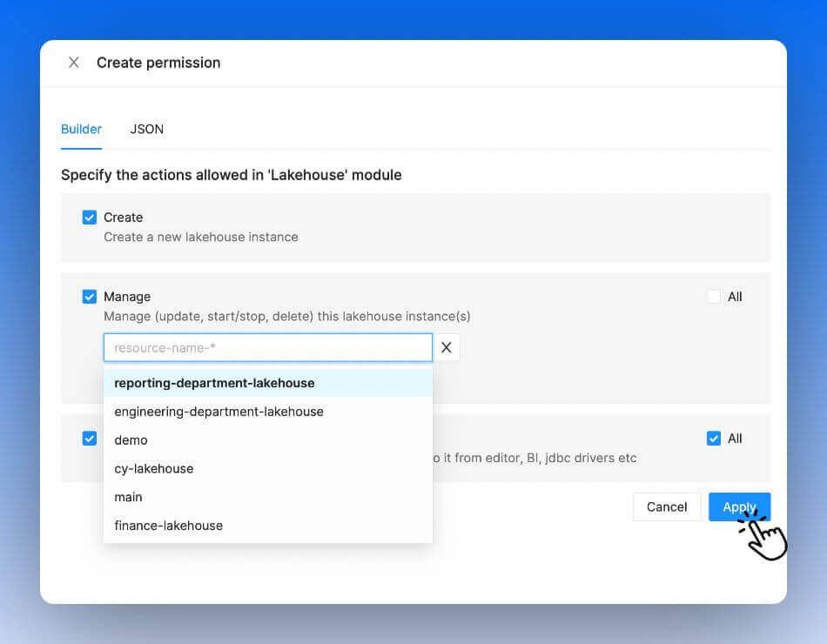Image resolution: width=827 pixels, height=644 pixels.
Task: Click 'Create a new lakehouse instance' description
Action: [201, 238]
